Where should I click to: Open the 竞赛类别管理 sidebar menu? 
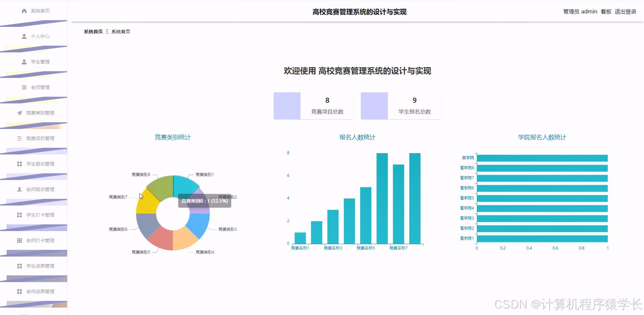[34, 113]
